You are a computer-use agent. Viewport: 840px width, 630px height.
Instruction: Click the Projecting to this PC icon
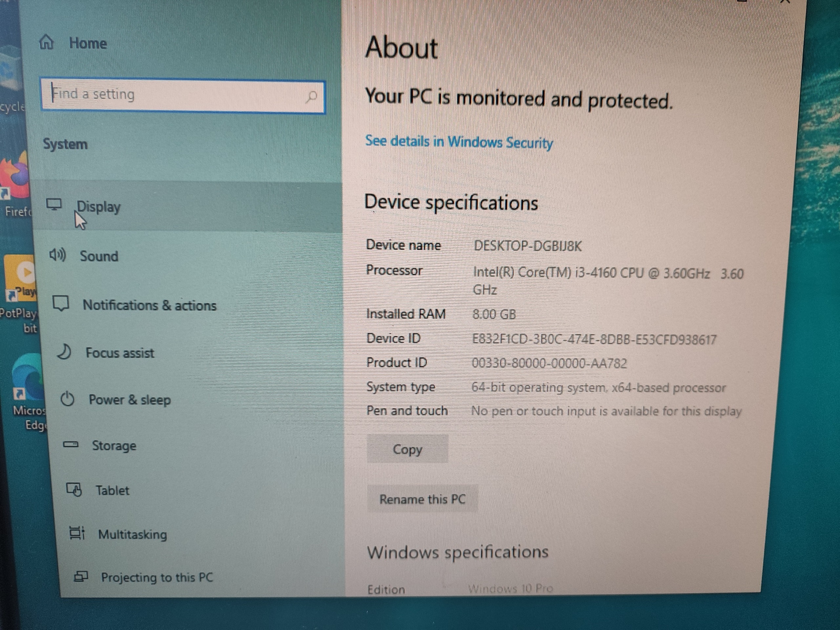pyautogui.click(x=80, y=577)
